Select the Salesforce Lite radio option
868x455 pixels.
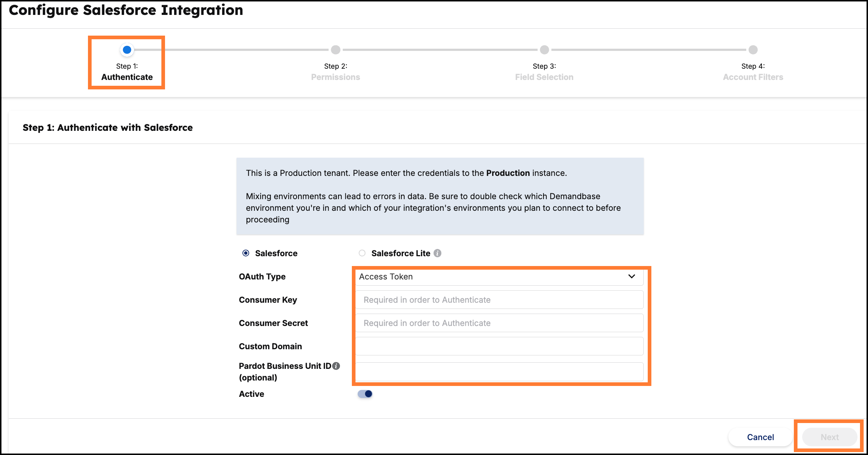tap(362, 253)
